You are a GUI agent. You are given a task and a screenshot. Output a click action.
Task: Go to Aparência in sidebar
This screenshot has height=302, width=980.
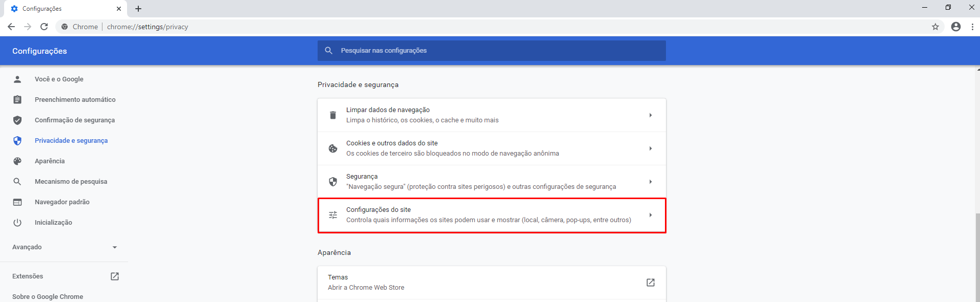click(50, 161)
